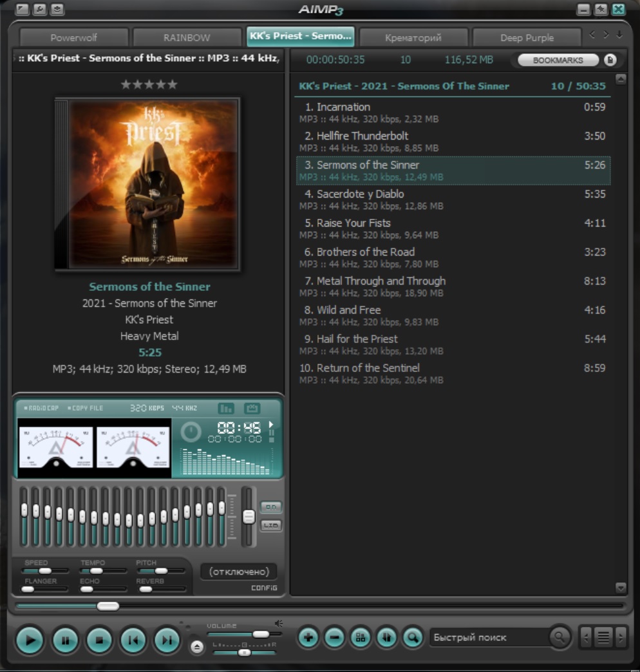The height and width of the screenshot is (672, 640).
Task: Click left arrow beside playlist menu icon
Action: (587, 637)
